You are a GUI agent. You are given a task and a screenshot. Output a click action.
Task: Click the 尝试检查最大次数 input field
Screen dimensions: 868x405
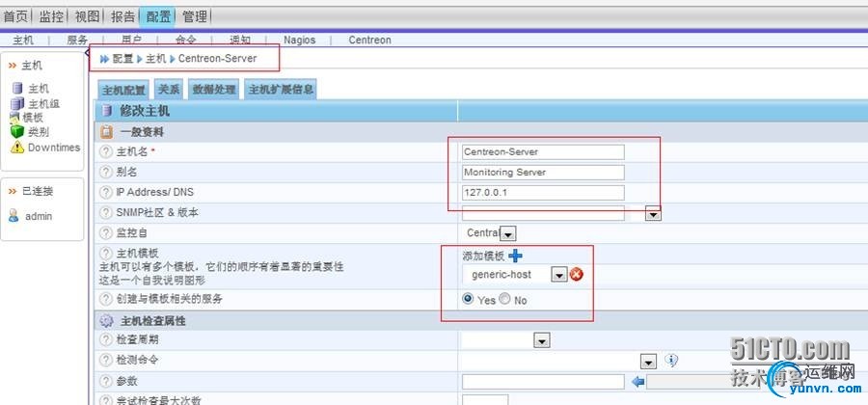[x=485, y=400]
